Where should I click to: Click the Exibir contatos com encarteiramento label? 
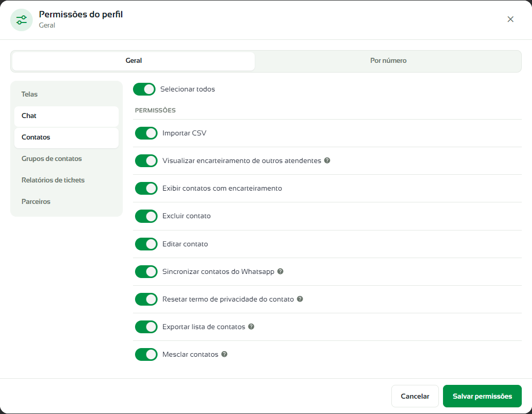coord(222,188)
